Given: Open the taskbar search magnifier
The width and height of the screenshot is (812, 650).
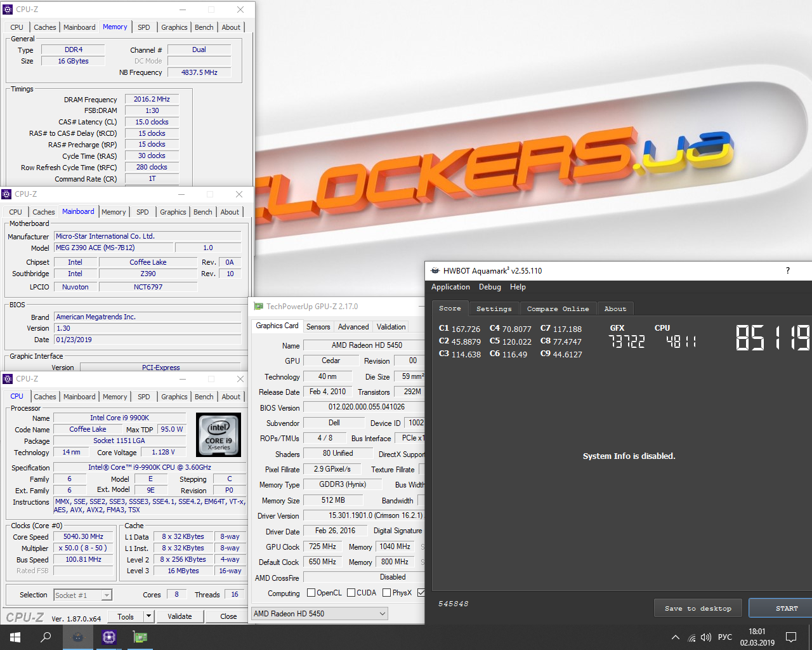Looking at the screenshot, I should 46,637.
